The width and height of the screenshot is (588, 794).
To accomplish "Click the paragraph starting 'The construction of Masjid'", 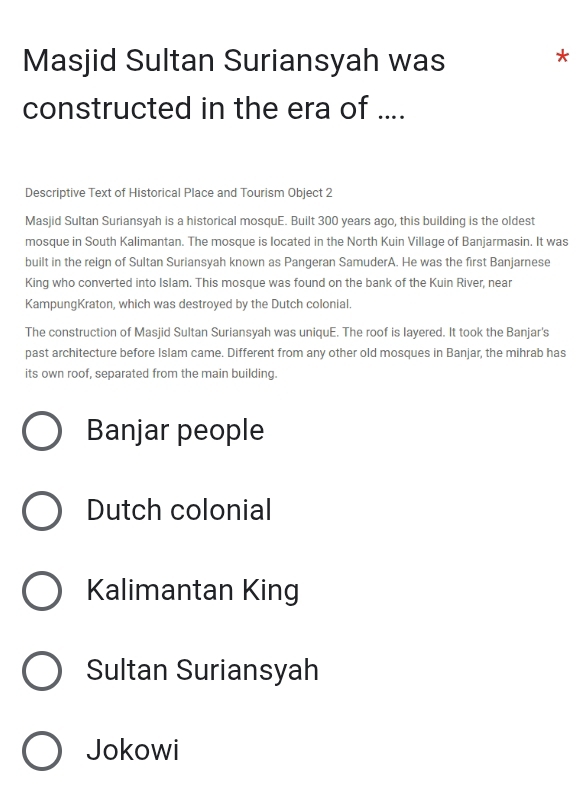I will coord(296,353).
